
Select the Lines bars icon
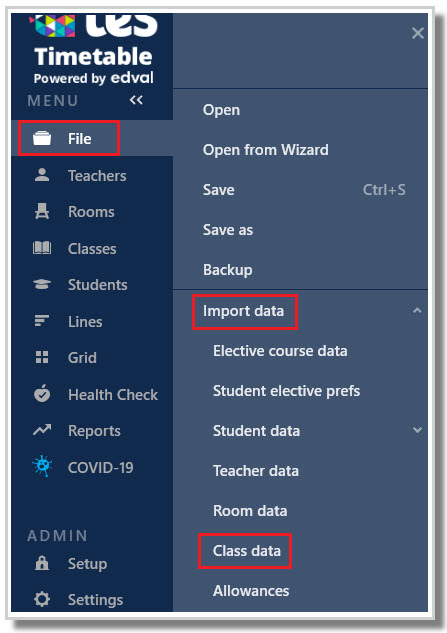click(x=42, y=321)
